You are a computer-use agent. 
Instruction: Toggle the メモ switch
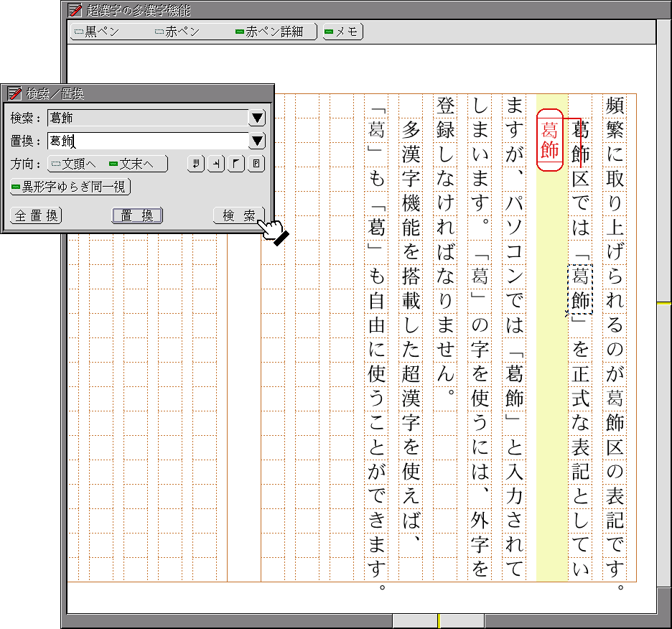[342, 32]
